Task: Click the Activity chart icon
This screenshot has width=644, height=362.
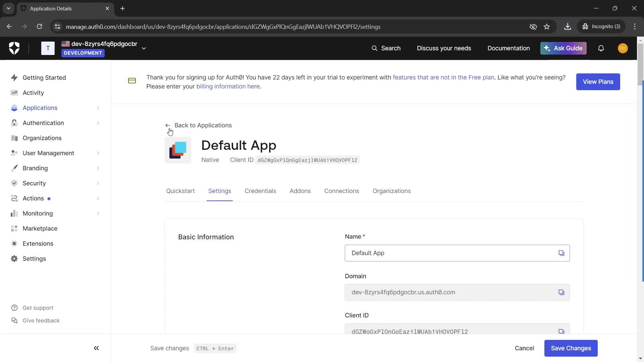Action: click(14, 93)
